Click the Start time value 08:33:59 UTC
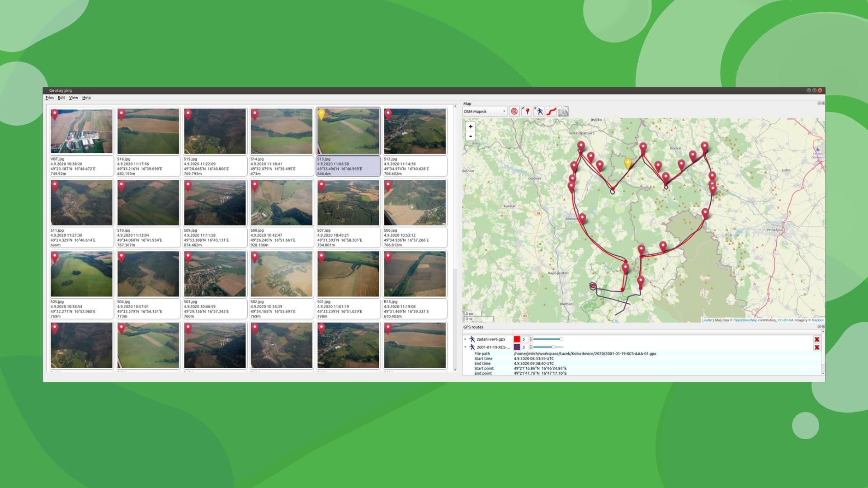Screen dimensions: 868x488 click(533, 359)
